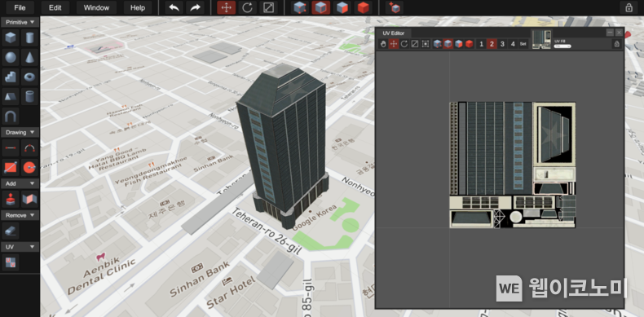Image resolution: width=644 pixels, height=317 pixels.
Task: Click the texture thumbnail in UV Editor toolbar
Action: click(542, 39)
